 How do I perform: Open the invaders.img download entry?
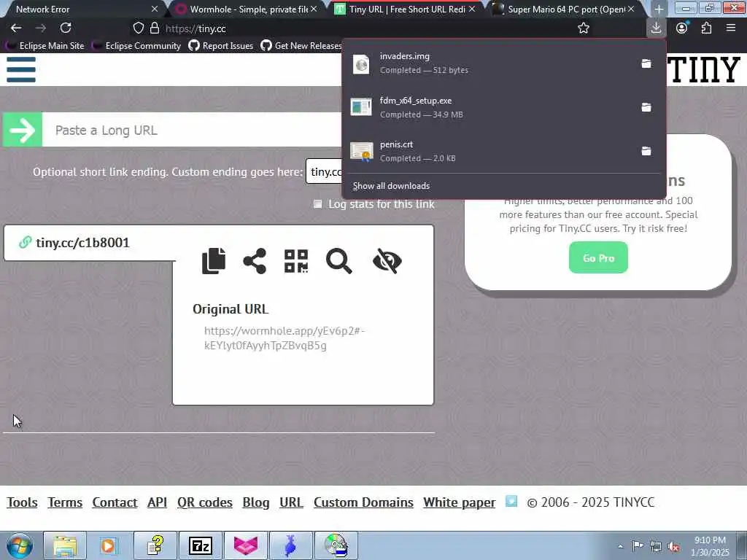491,63
